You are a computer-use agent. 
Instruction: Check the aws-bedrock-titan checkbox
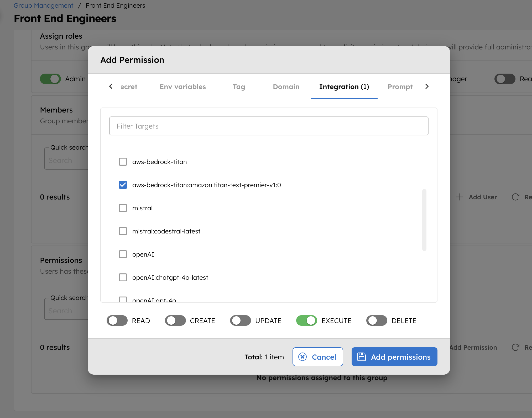123,162
